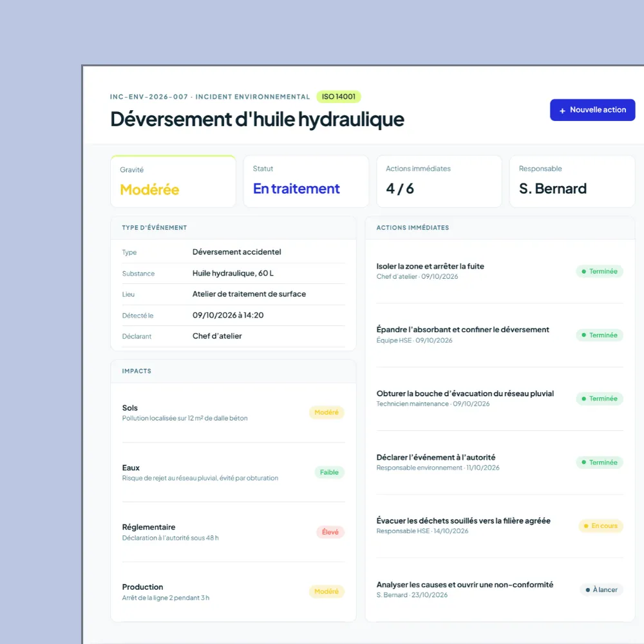Click Terminée status for Épandre l'absorbant
Screen dimensions: 644x644
point(600,335)
